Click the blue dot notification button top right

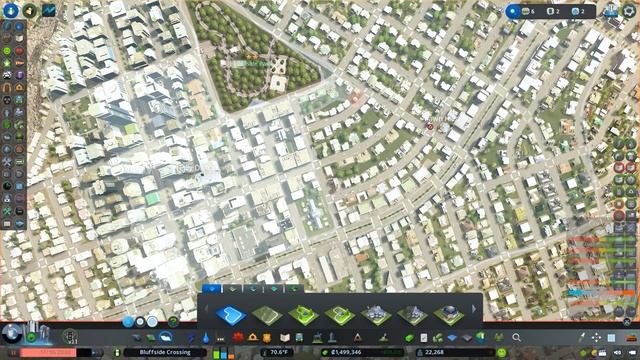tap(513, 11)
